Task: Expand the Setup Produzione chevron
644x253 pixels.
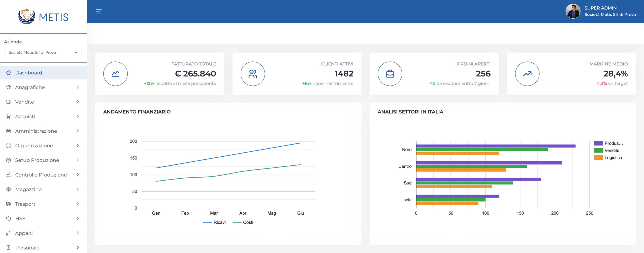Action: click(x=78, y=160)
